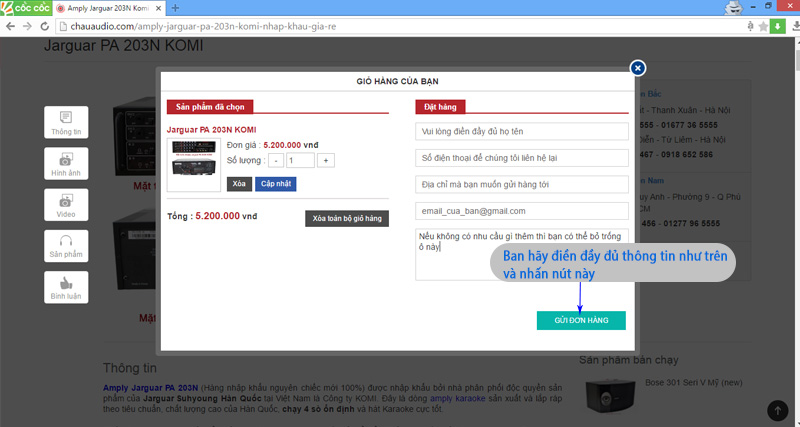Restore down the browser window
This screenshot has height=427, width=800.
tap(768, 6)
